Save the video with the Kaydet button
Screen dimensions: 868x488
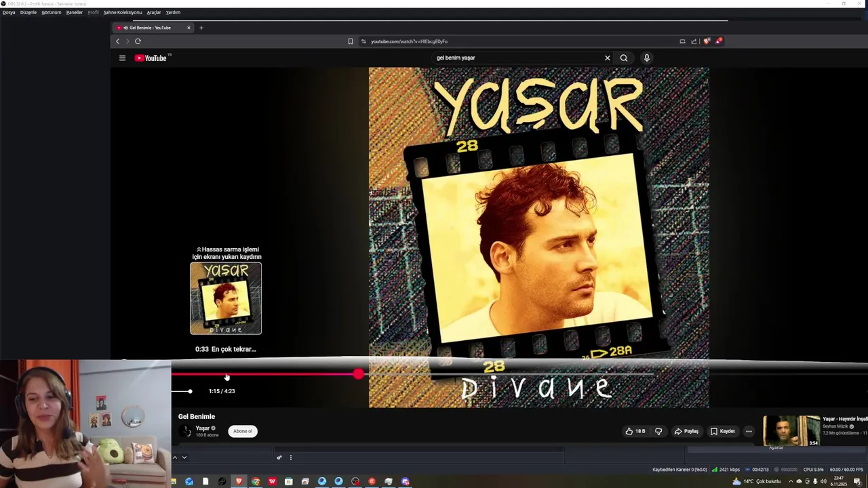coord(722,431)
